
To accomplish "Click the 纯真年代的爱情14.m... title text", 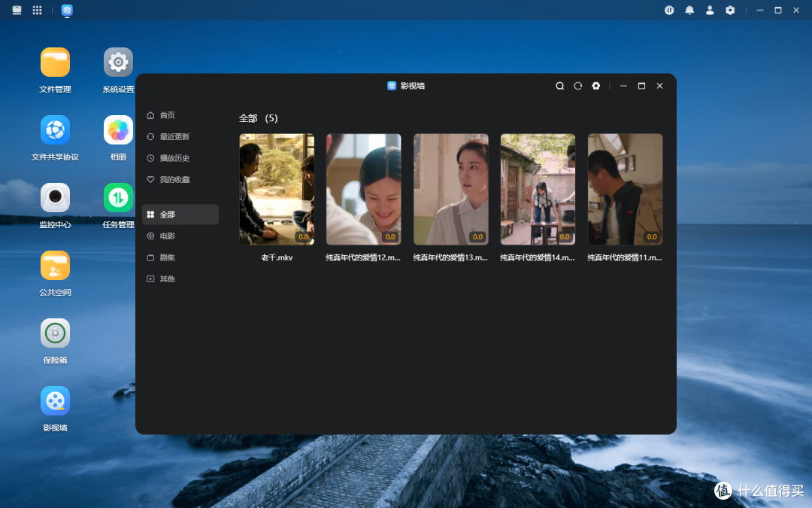I will point(538,257).
